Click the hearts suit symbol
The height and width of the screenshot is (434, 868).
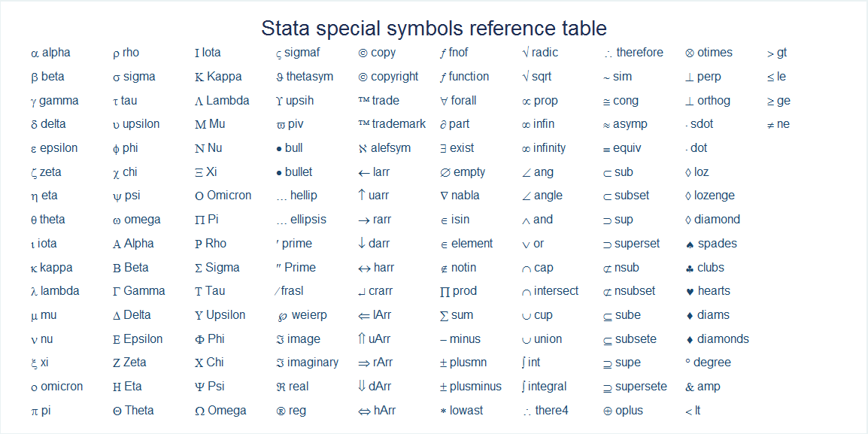click(x=689, y=292)
